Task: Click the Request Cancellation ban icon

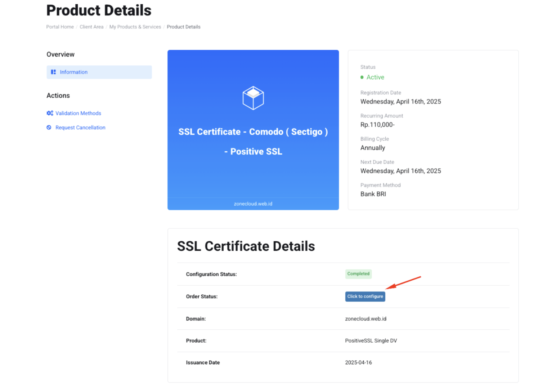Action: (x=49, y=128)
